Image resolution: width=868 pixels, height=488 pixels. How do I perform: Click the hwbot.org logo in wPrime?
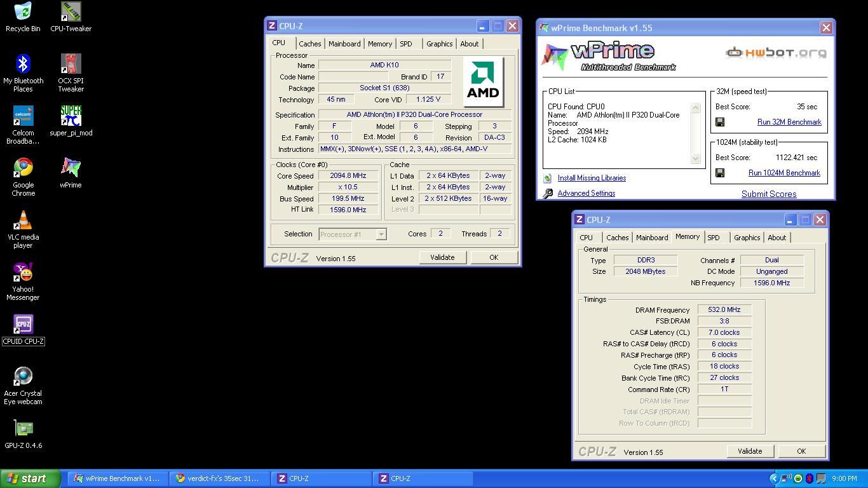click(x=776, y=52)
